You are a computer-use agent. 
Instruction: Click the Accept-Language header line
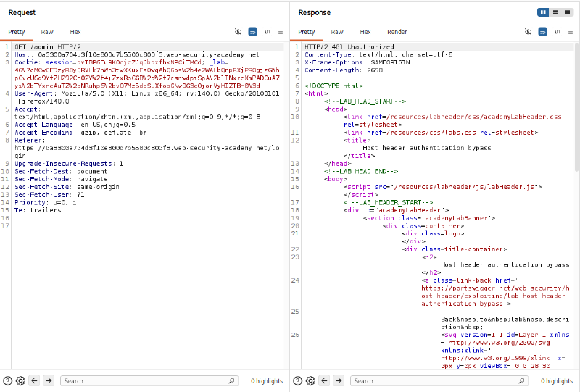pyautogui.click(x=75, y=125)
